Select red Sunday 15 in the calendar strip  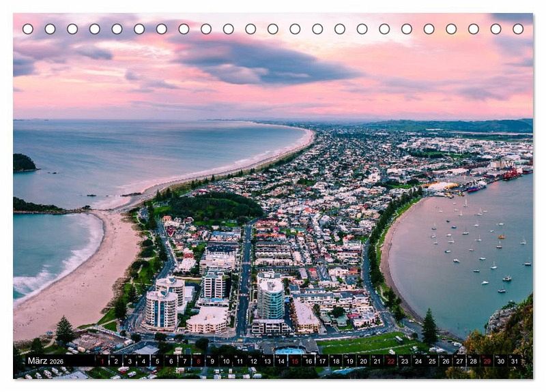[x=295, y=361]
